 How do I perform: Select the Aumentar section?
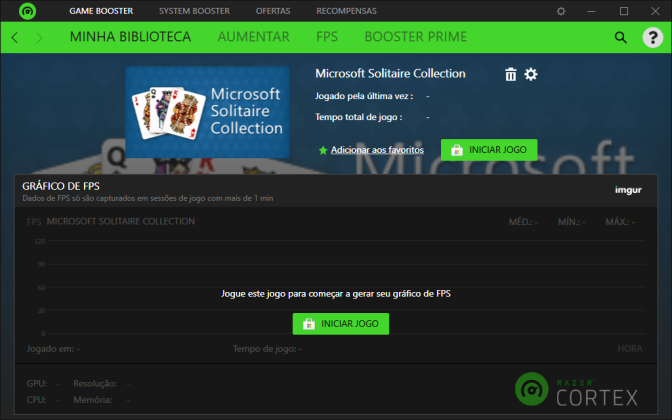[x=254, y=37]
